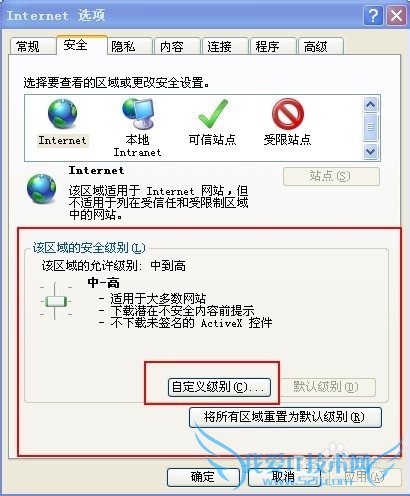Image resolution: width=410 pixels, height=496 pixels.
Task: Click zone list scroll down arrow
Action: (x=371, y=152)
